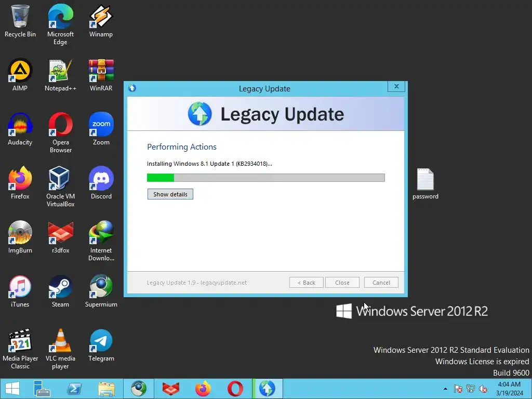Click the 'Performing Actions' heading
The image size is (532, 399).
coord(182,147)
